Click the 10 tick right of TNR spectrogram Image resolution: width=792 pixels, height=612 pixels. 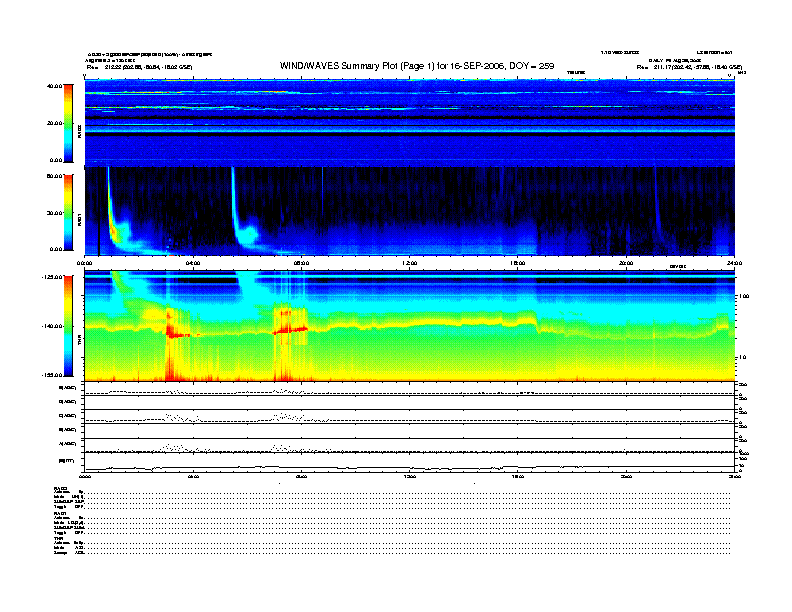tap(742, 358)
